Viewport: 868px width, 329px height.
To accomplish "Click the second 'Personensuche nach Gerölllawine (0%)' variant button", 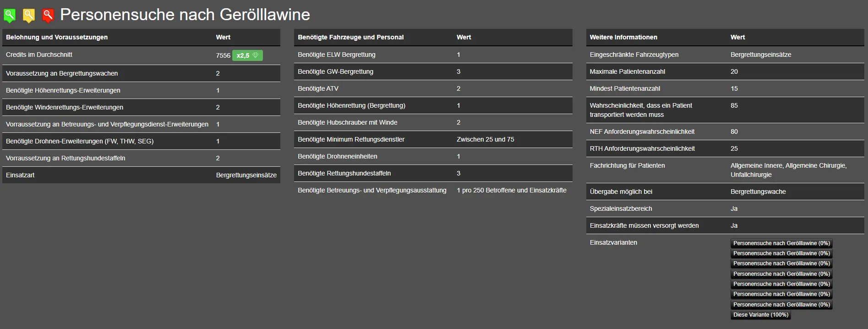I will pos(781,253).
